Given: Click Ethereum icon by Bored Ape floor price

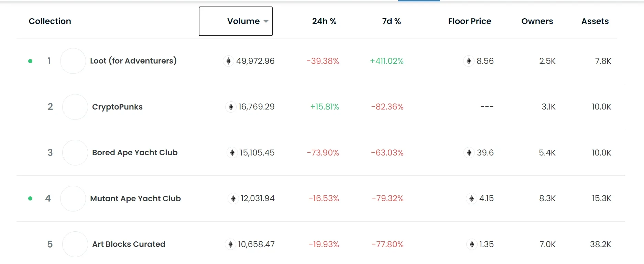Looking at the screenshot, I should pyautogui.click(x=469, y=153).
